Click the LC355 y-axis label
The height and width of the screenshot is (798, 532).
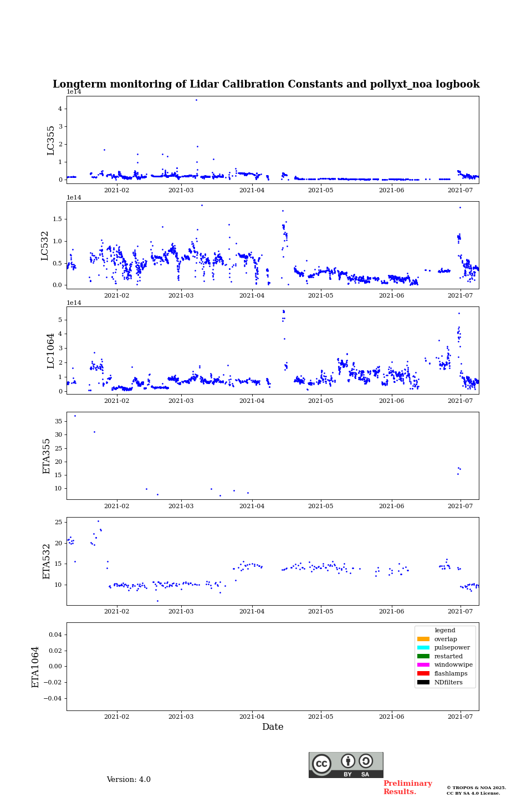51,140
